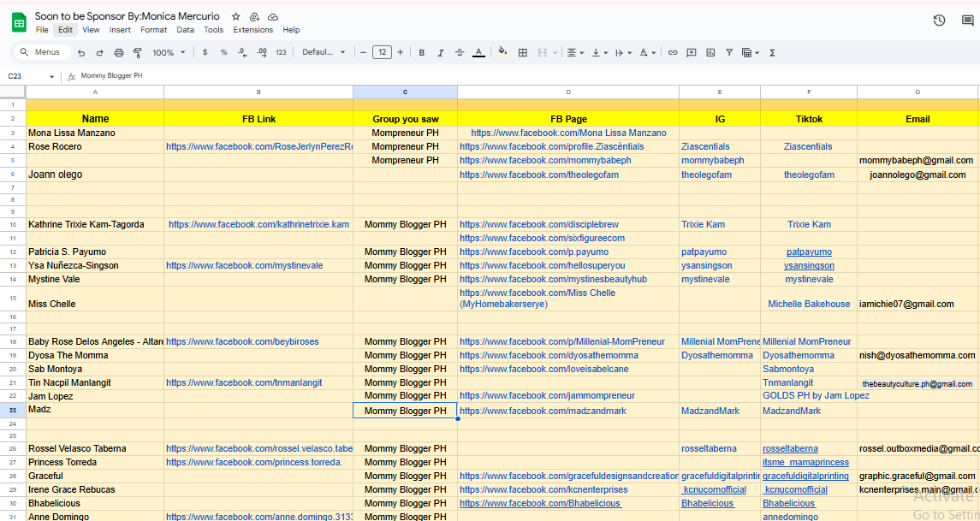The image size is (980, 521).
Task: Open the Extensions menu
Action: click(253, 29)
